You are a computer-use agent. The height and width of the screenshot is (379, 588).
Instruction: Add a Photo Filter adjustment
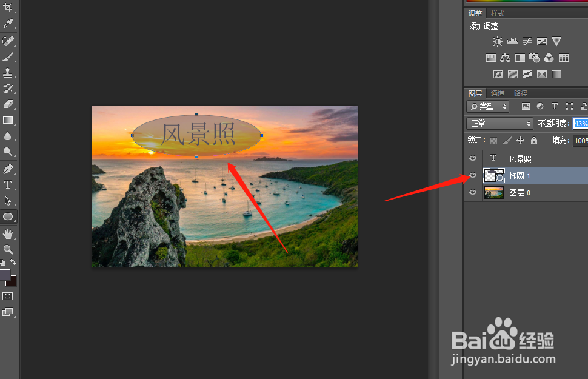[x=535, y=58]
